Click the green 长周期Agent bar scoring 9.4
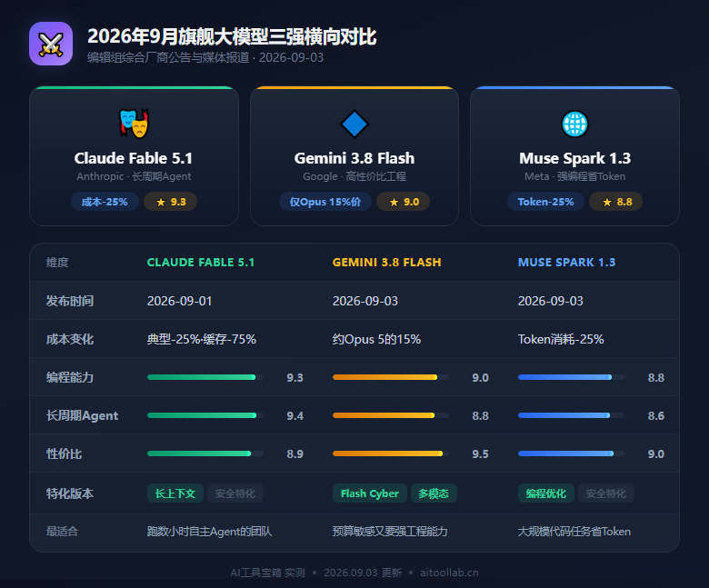709x588 pixels. coord(205,415)
